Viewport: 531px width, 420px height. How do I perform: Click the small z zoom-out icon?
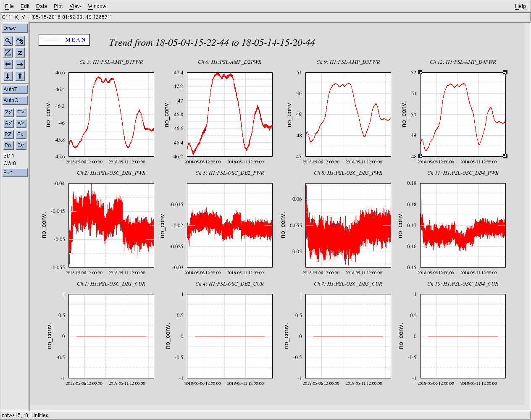tap(20, 52)
